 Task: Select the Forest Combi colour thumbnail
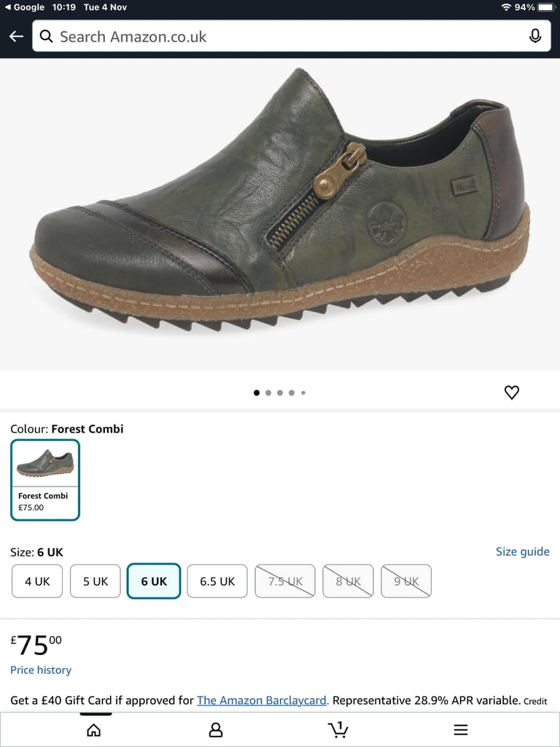pyautogui.click(x=45, y=479)
